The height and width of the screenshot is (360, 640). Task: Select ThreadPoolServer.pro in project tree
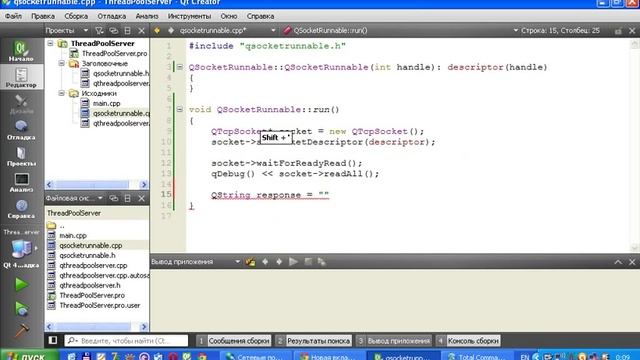click(x=114, y=53)
